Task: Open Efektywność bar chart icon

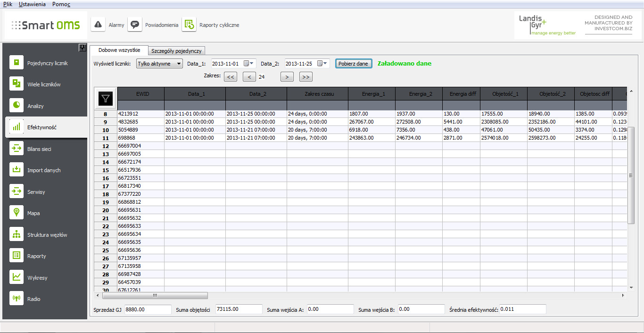Action: click(17, 127)
